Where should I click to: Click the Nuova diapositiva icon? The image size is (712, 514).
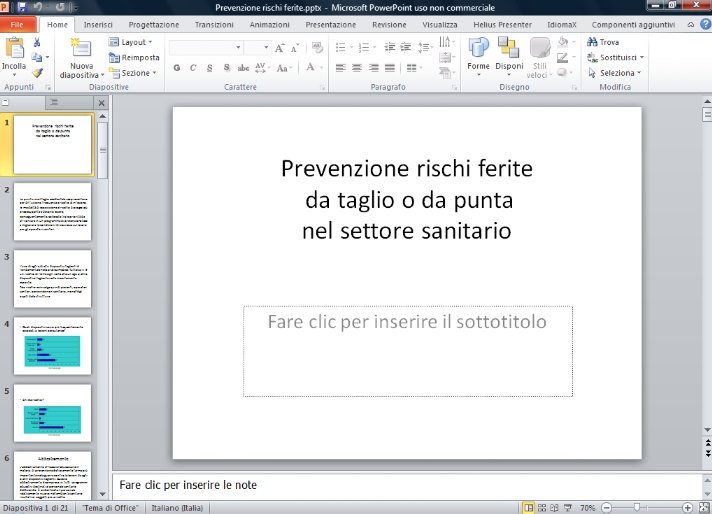pyautogui.click(x=80, y=49)
